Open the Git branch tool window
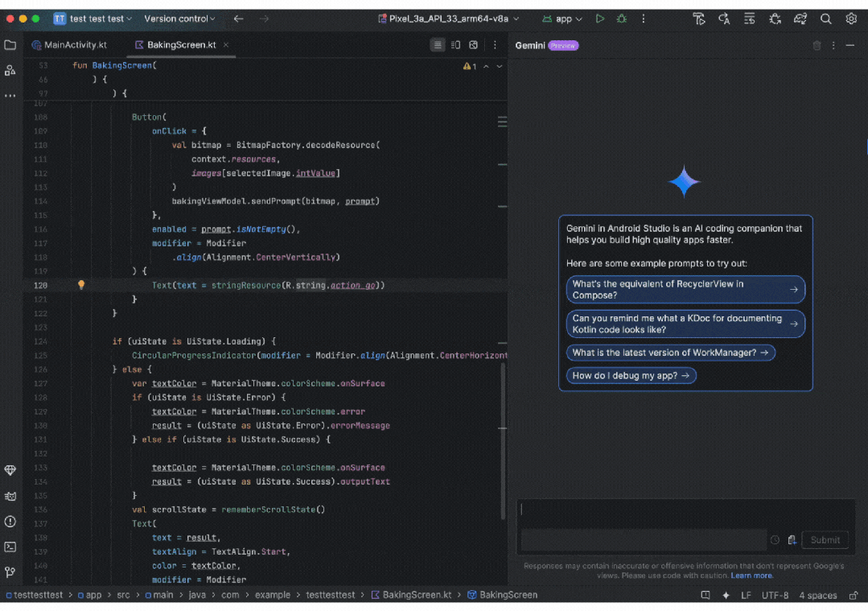Image resolution: width=868 pixels, height=611 pixels. 10,572
